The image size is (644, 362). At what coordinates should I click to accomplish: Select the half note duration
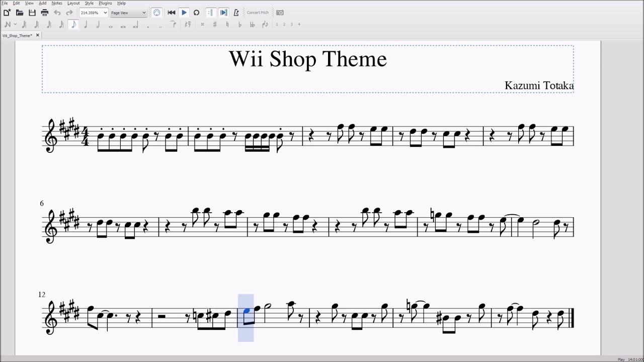(98, 24)
